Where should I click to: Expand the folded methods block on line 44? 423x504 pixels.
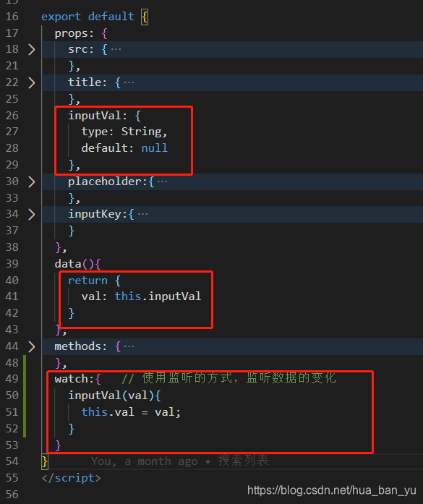tap(32, 346)
